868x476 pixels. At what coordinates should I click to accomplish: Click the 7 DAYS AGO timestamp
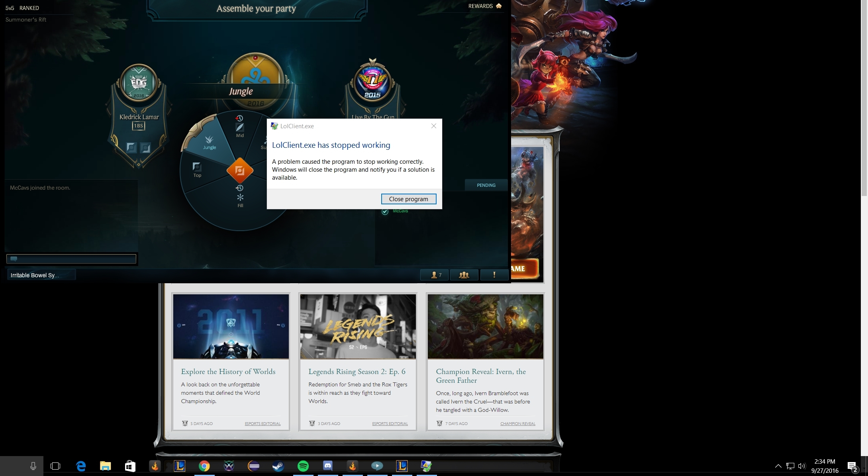coord(457,423)
